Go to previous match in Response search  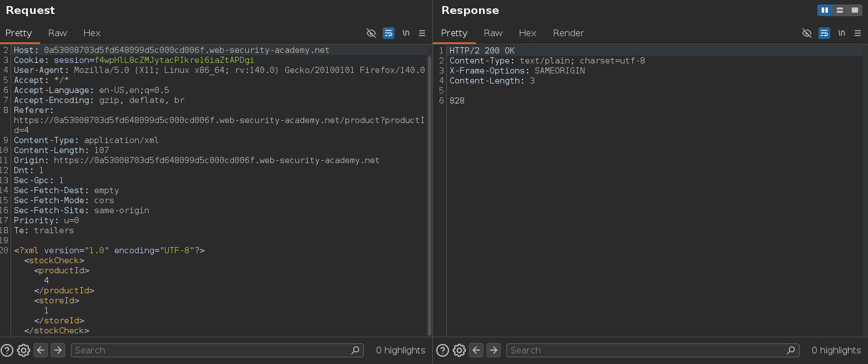(476, 350)
